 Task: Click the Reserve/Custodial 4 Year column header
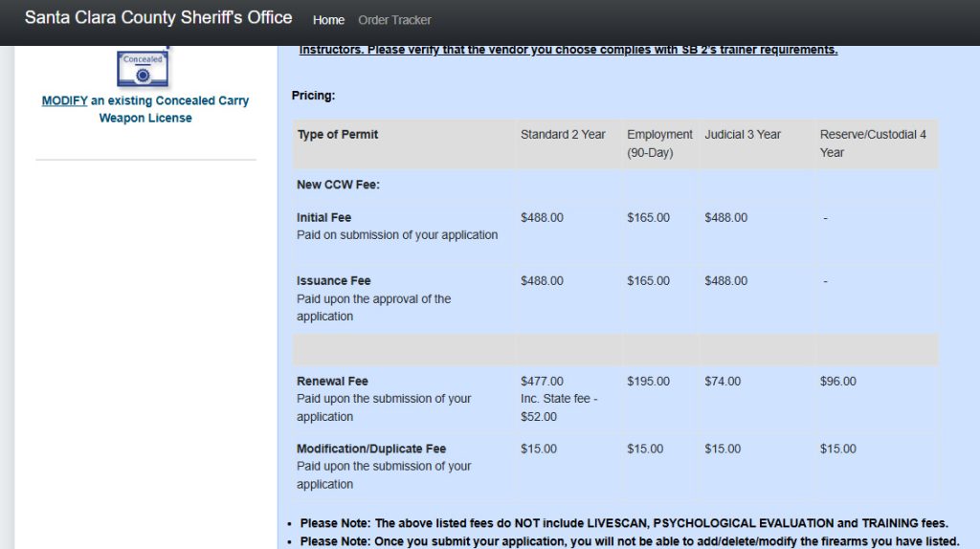coord(873,143)
